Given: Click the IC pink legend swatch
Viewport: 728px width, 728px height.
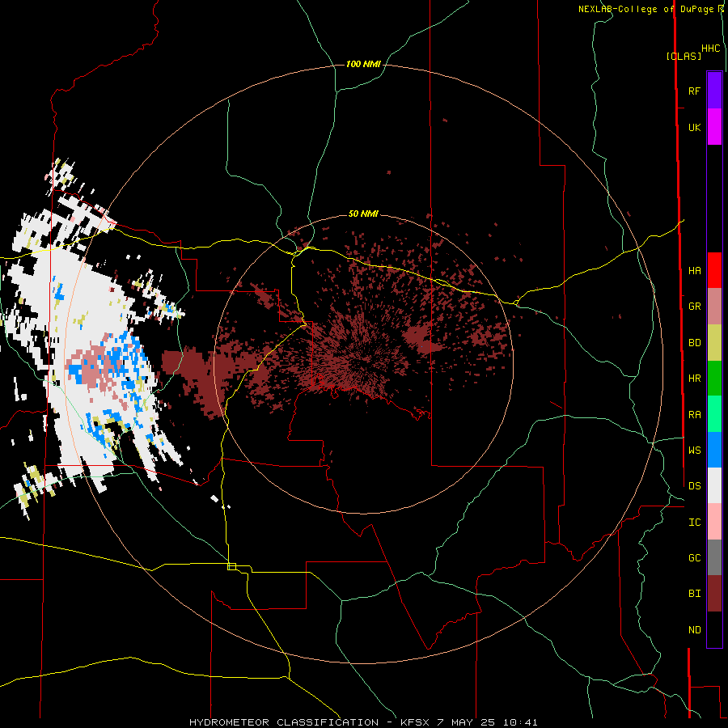Looking at the screenshot, I should click(714, 522).
